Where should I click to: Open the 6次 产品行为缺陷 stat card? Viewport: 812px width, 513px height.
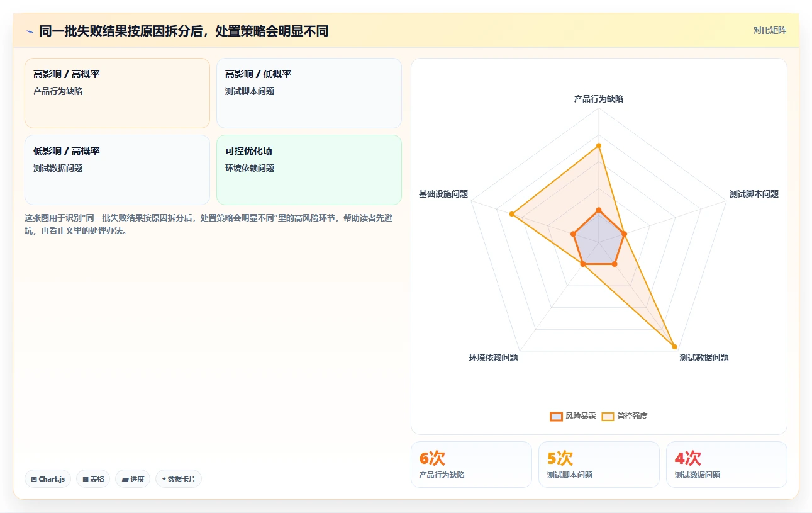pos(471,465)
